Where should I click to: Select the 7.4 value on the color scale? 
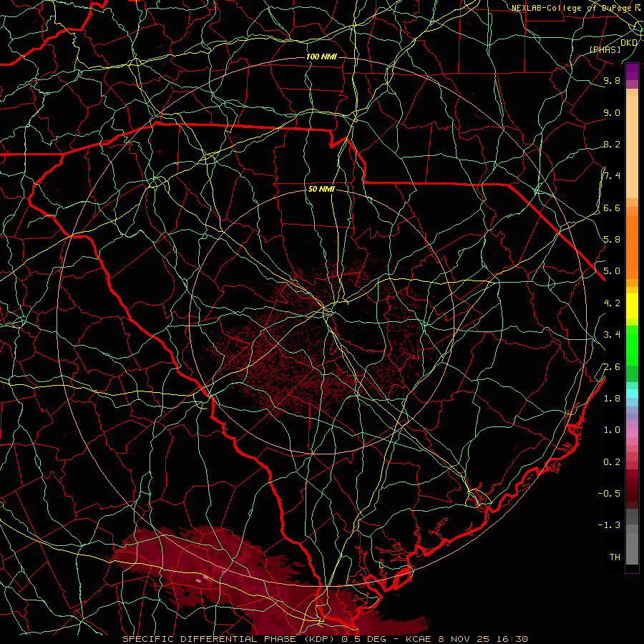pos(612,176)
